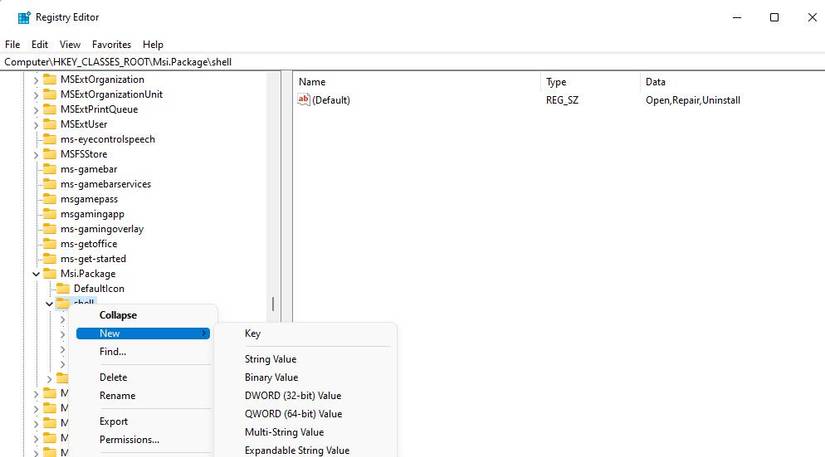This screenshot has width=825, height=457.
Task: Click the ms-eyecontrolspeech folder icon
Action: 49,139
